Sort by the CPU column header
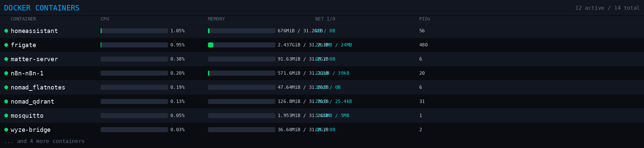Screen dimensions: 644x148 click(105, 19)
